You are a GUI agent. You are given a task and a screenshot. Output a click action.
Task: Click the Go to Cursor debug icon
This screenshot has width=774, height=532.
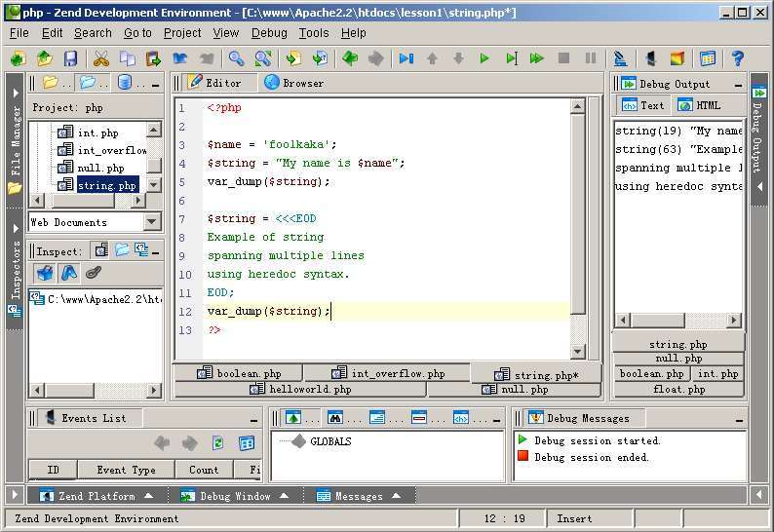tap(512, 58)
